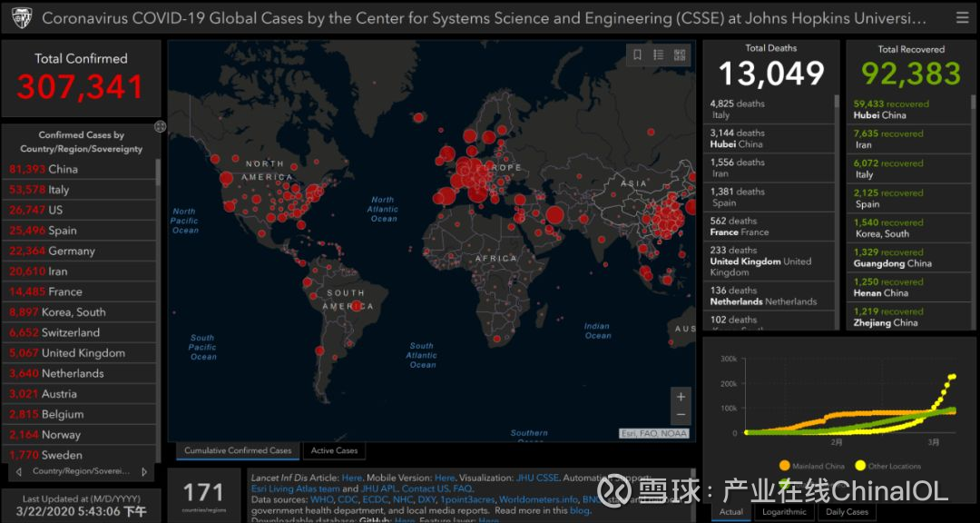Click 4,825 deaths Italy entry
The width and height of the screenshot is (980, 523).
pos(770,110)
